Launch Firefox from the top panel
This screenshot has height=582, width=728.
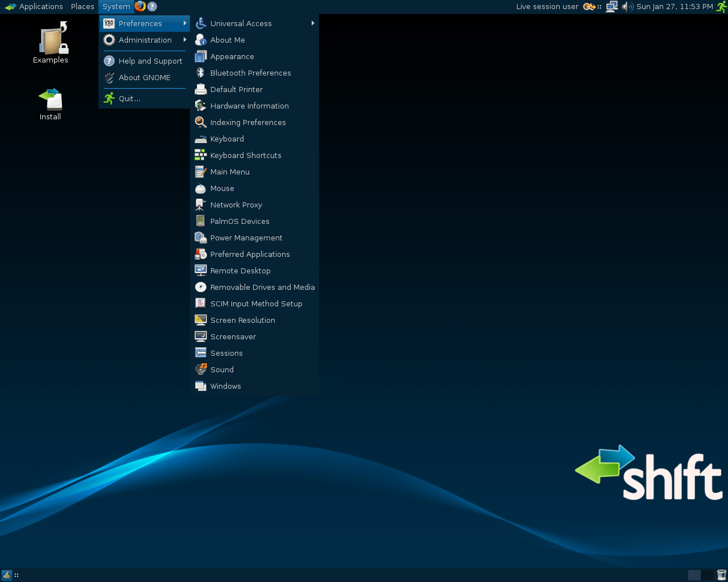(x=140, y=6)
